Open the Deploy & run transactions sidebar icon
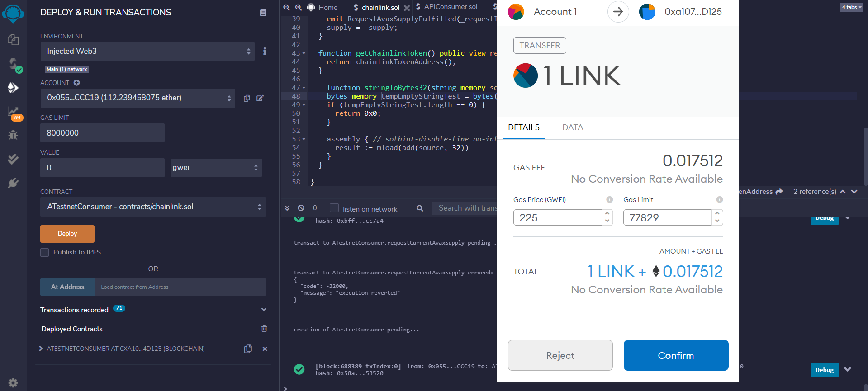The width and height of the screenshot is (868, 391). click(x=13, y=88)
